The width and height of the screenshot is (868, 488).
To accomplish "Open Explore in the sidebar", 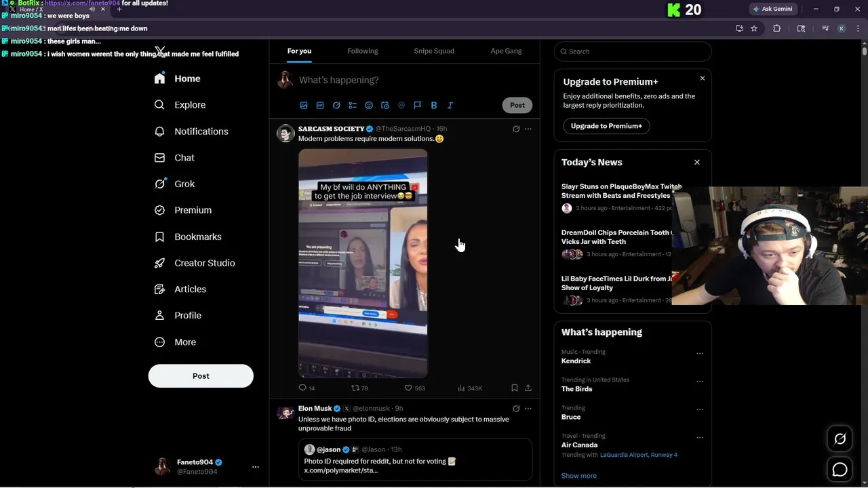I will coord(180,105).
